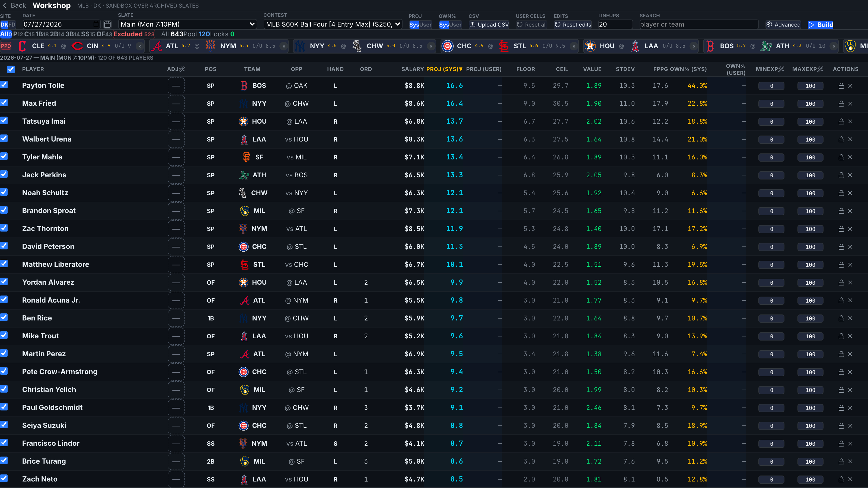Exclude Ronald Acuna Jr. with the X icon

(850, 300)
